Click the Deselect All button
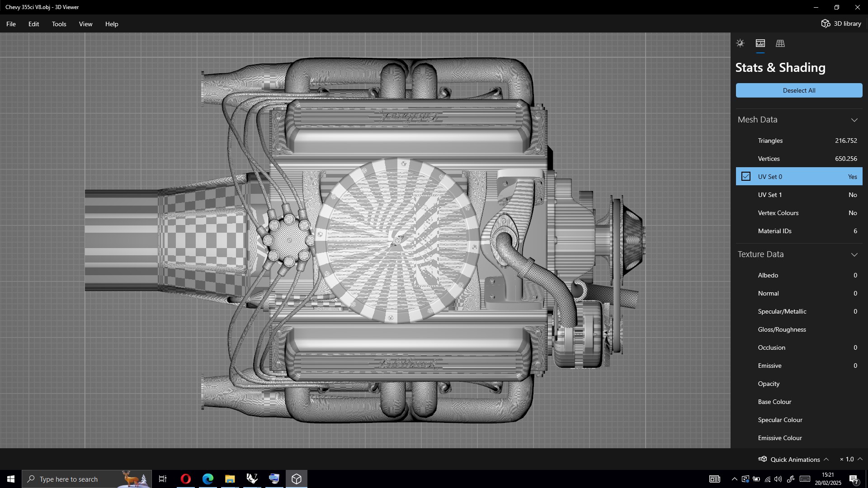The width and height of the screenshot is (868, 488). 799,90
